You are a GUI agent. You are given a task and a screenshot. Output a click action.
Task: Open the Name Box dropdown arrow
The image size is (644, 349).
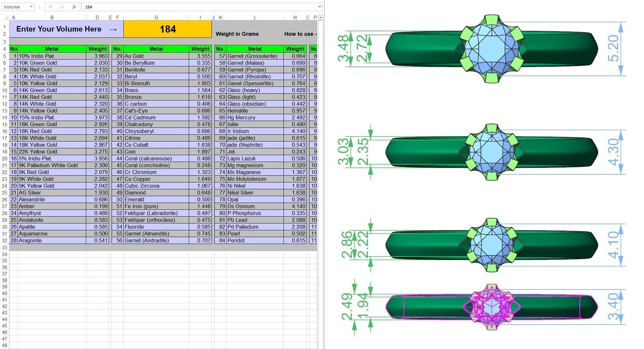click(31, 7)
